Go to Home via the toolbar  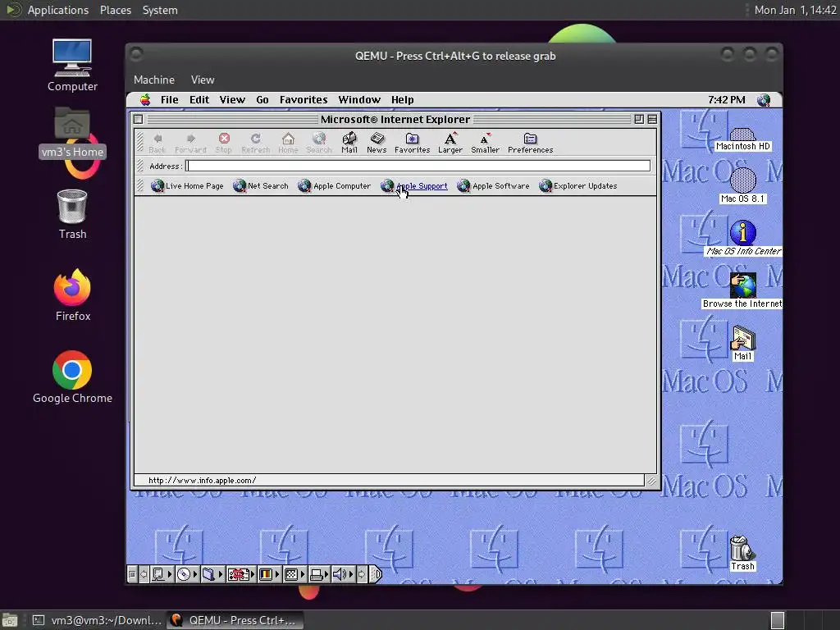[288, 143]
